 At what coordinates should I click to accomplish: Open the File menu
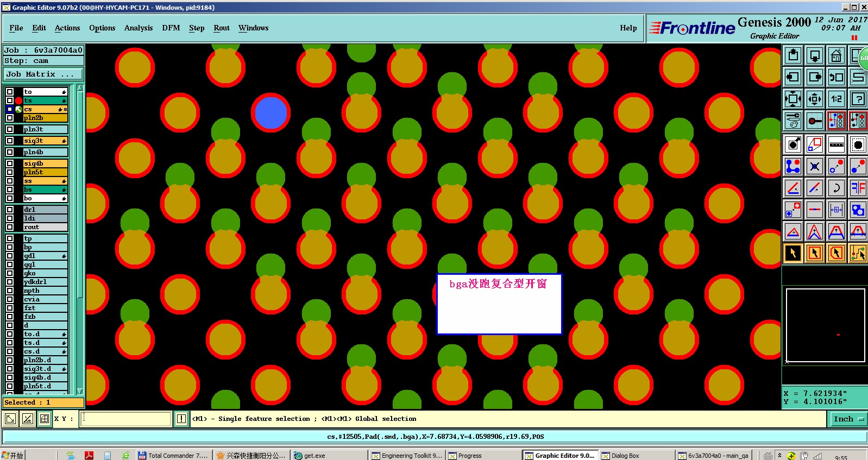tap(16, 28)
